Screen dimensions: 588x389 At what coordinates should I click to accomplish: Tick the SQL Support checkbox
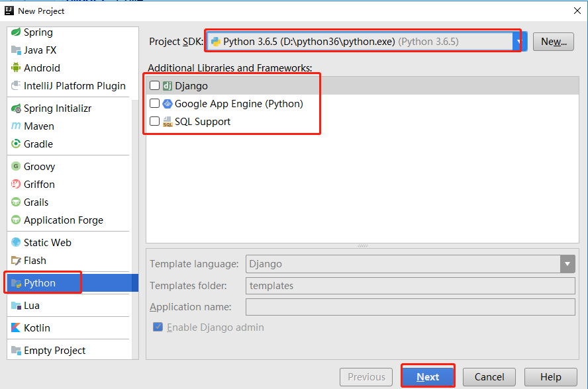[154, 122]
